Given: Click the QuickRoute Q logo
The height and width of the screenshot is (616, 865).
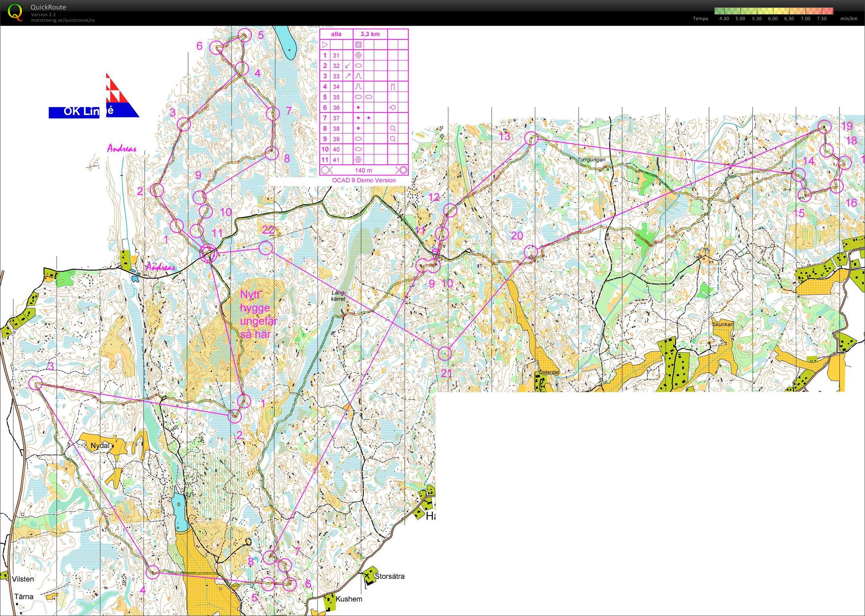Looking at the screenshot, I should (x=15, y=12).
